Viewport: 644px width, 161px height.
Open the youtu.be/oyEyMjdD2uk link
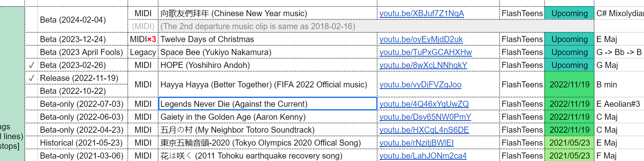pos(421,39)
